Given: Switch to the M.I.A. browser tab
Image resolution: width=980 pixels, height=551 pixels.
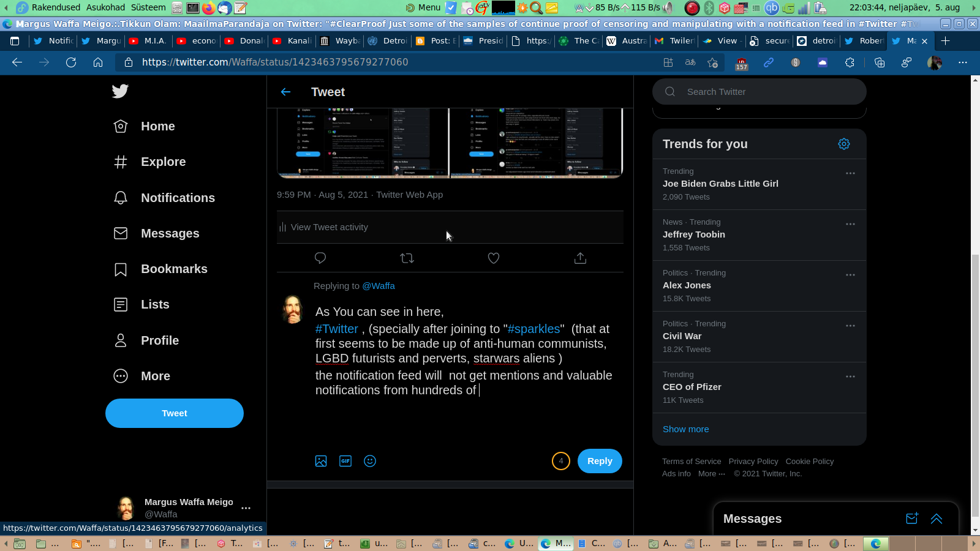Looking at the screenshot, I should pyautogui.click(x=149, y=41).
